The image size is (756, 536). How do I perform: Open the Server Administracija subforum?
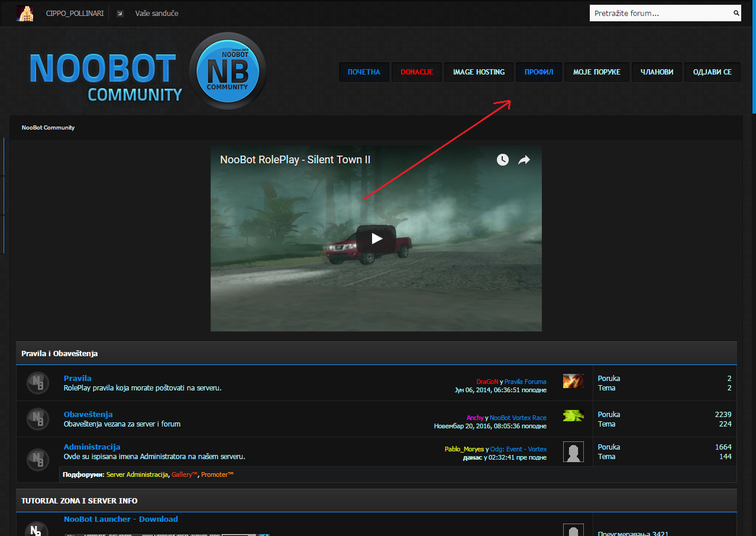pos(137,474)
